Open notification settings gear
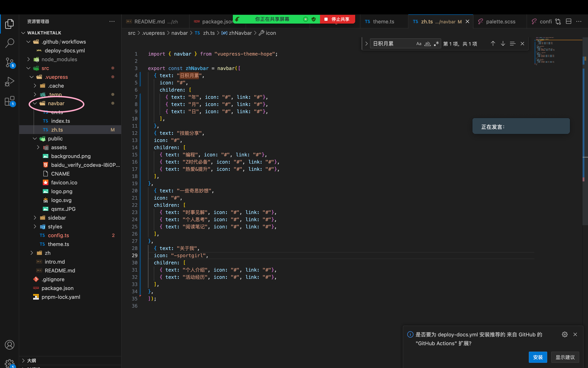The image size is (588, 368). pyautogui.click(x=565, y=334)
